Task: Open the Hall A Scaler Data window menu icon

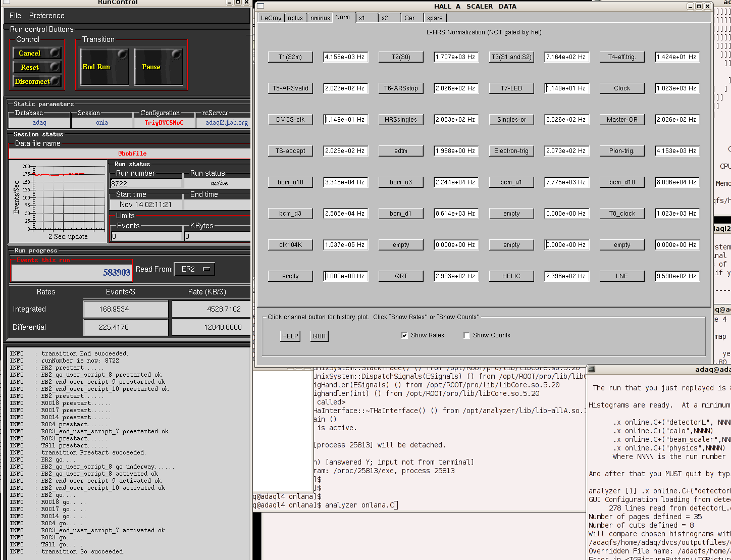Action: coord(260,6)
